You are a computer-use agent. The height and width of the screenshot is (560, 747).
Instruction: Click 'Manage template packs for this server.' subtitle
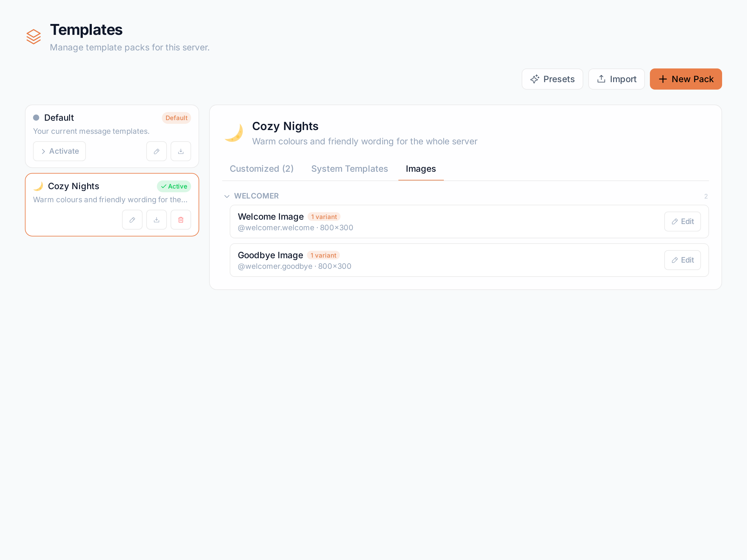[x=130, y=47]
